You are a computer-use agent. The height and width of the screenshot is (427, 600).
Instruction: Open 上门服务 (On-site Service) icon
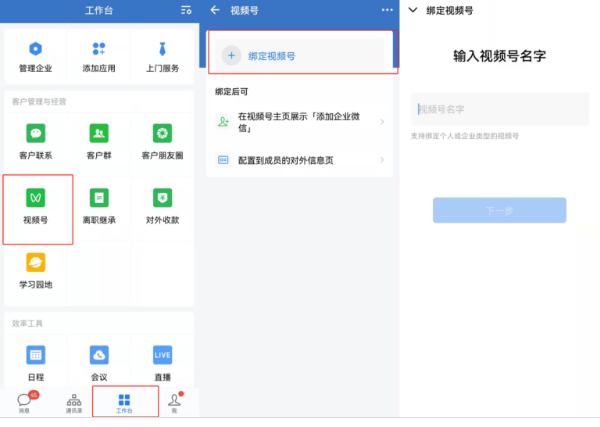161,55
